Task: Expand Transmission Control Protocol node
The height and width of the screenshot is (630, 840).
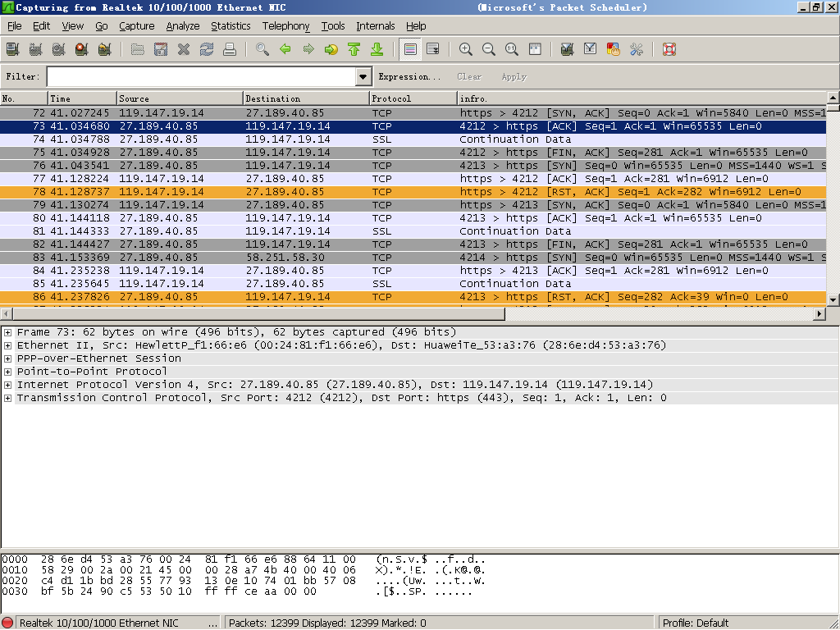Action: (x=7, y=398)
